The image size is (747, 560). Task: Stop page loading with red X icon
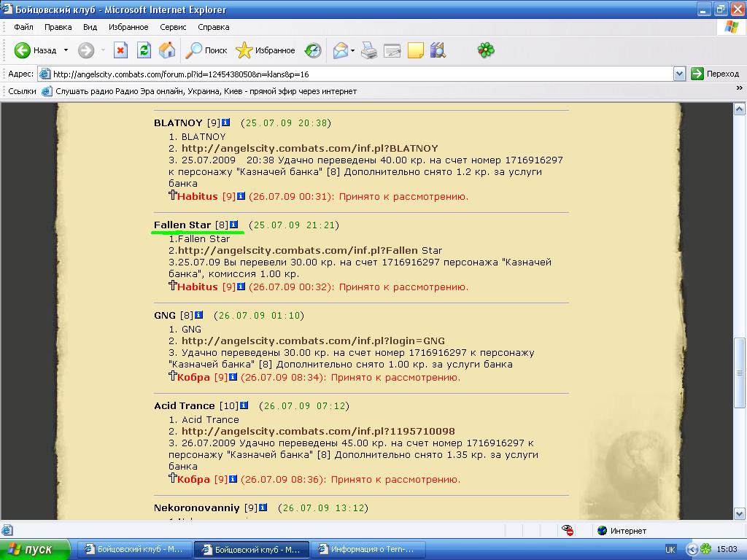[120, 50]
